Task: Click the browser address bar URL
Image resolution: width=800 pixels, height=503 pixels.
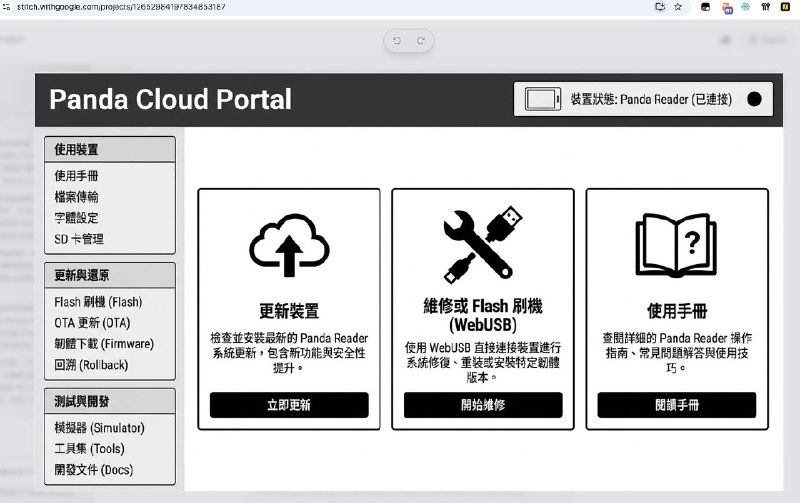Action: (121, 7)
